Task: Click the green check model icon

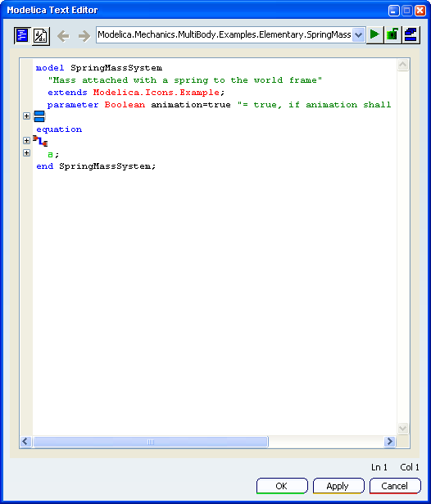Action: (x=392, y=34)
